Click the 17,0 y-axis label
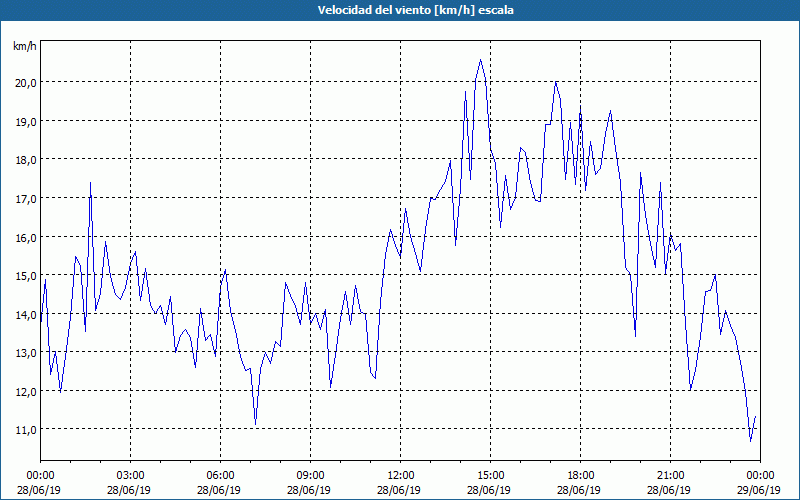The width and height of the screenshot is (800, 500). click(x=25, y=198)
